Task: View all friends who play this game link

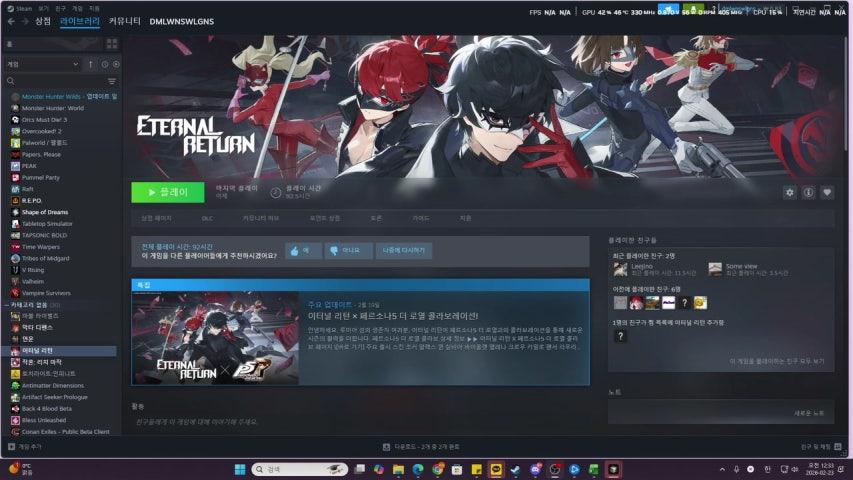Action: coord(777,361)
